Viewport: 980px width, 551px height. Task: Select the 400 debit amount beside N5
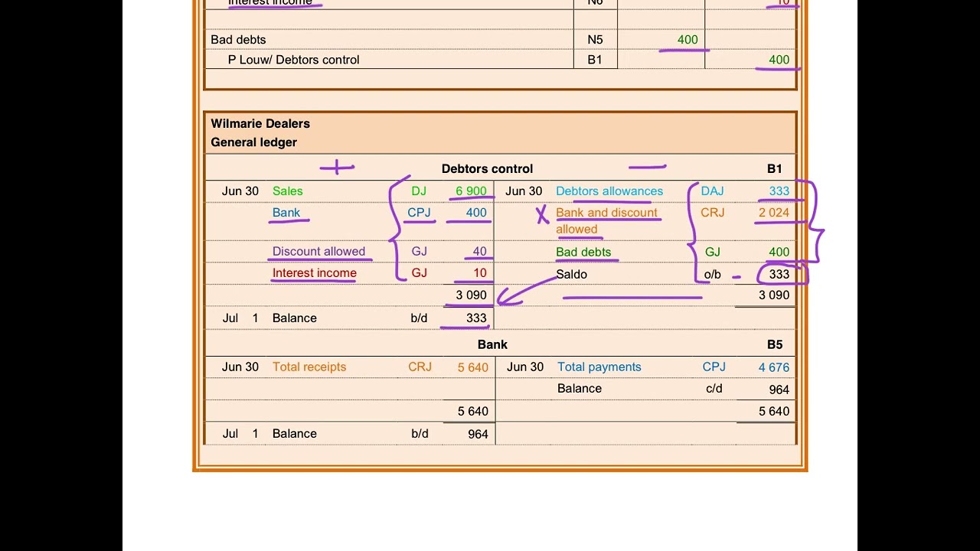point(688,40)
